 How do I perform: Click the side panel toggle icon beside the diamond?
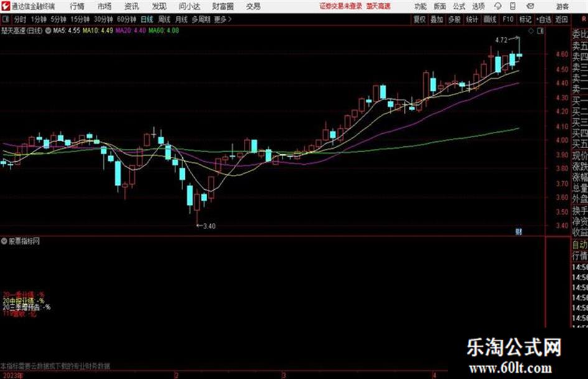(540, 31)
